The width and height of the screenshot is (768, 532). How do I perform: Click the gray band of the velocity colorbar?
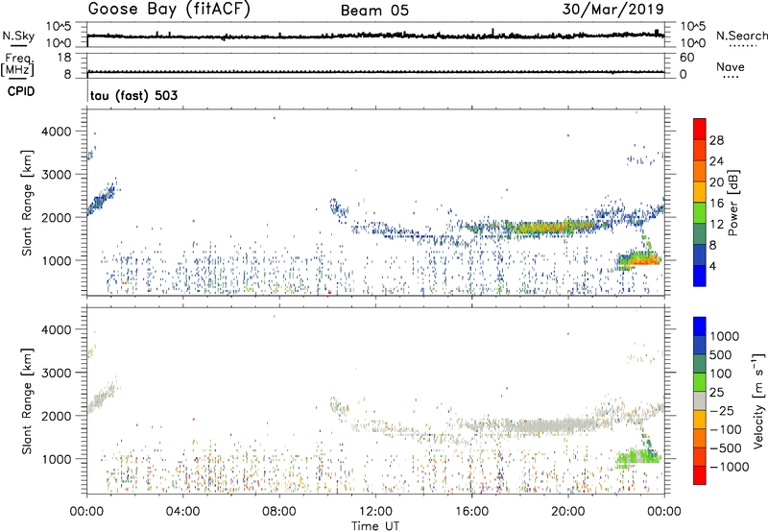tap(700, 400)
